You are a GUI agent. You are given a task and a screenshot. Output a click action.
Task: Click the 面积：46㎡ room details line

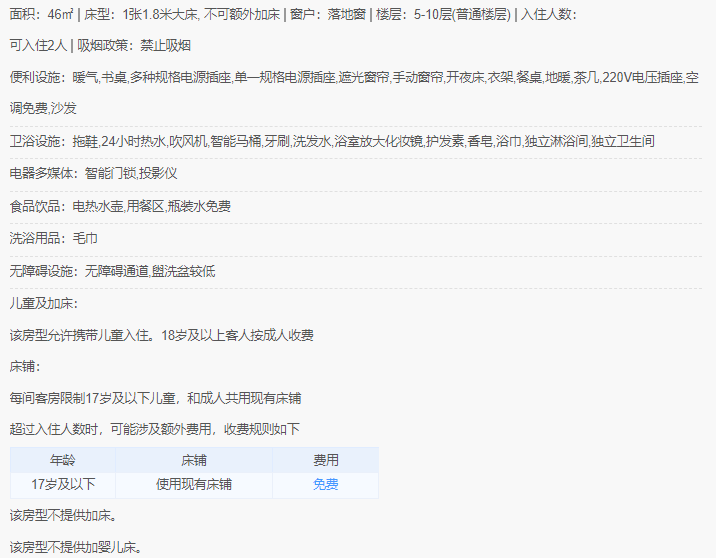pos(294,15)
